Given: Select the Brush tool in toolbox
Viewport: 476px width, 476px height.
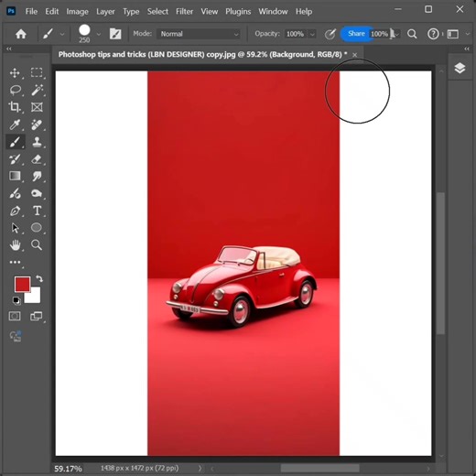Looking at the screenshot, I should [15, 142].
